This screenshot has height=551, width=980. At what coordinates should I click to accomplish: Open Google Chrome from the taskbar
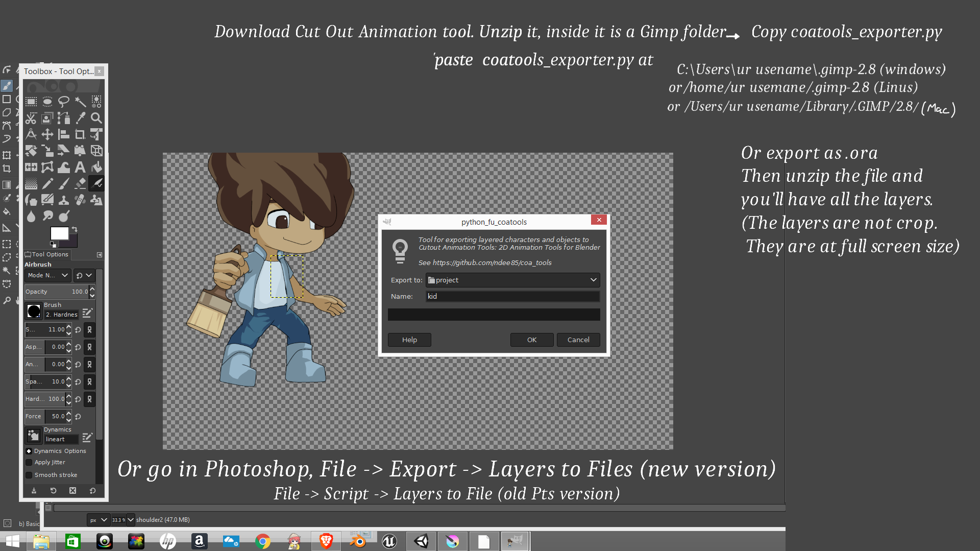(x=263, y=541)
